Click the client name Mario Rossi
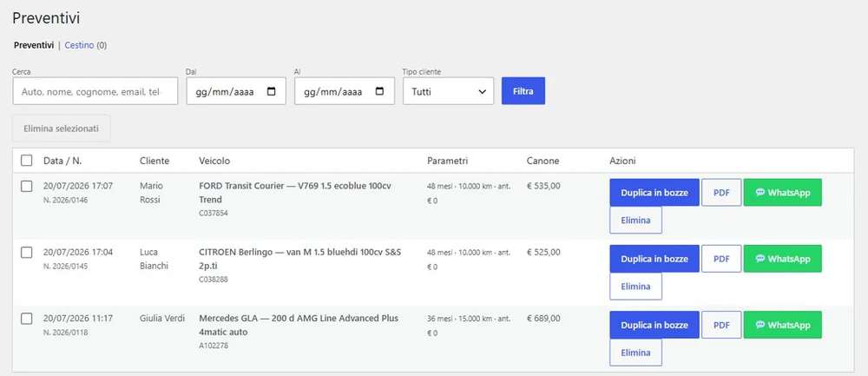 [x=152, y=193]
